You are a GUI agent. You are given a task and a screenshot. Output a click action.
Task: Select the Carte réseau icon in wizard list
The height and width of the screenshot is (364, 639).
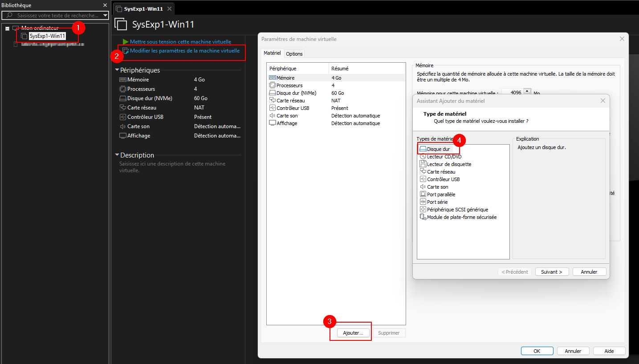423,172
